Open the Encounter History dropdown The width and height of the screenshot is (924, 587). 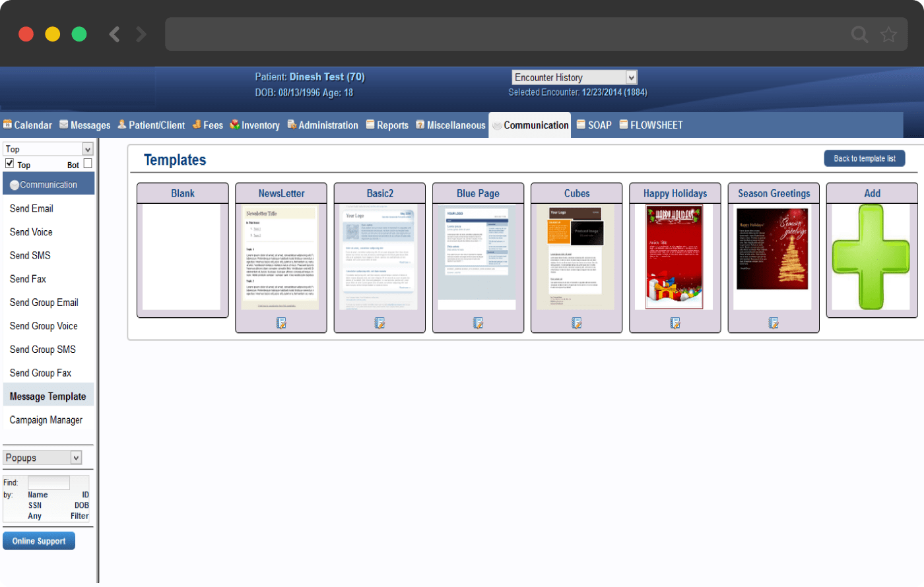click(x=574, y=77)
